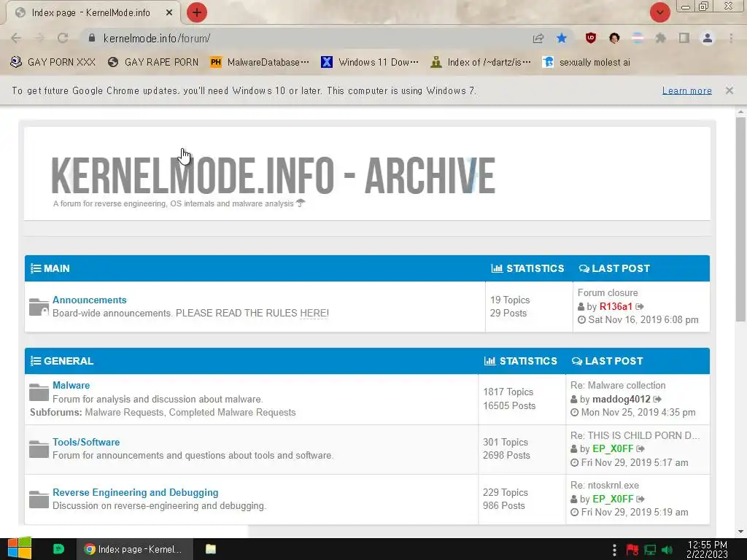This screenshot has width=747, height=560.
Task: Toggle the browser side panel icon
Action: coord(684,38)
